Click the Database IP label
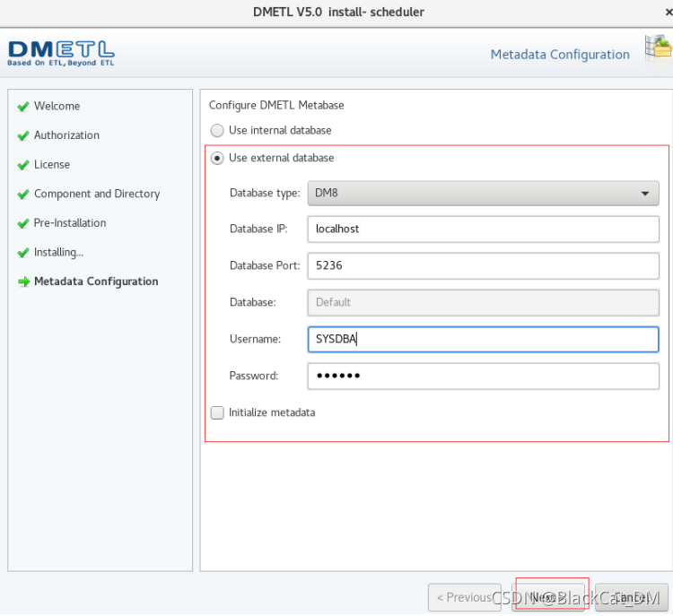This screenshot has height=616, width=673. click(x=258, y=229)
